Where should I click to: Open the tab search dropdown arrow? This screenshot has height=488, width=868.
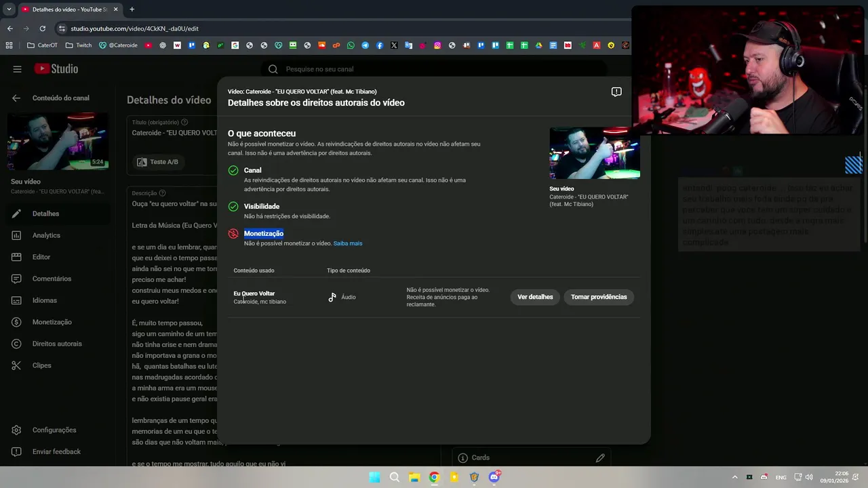(x=9, y=9)
